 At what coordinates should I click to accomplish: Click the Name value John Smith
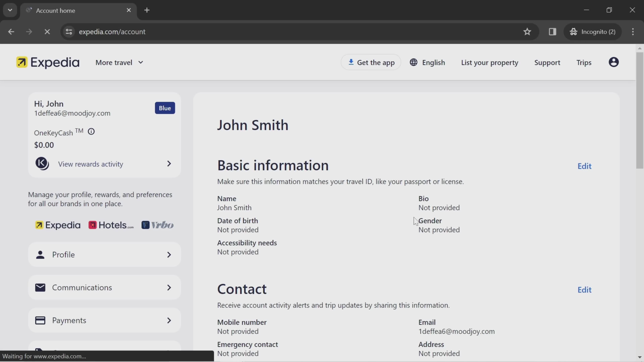click(234, 208)
